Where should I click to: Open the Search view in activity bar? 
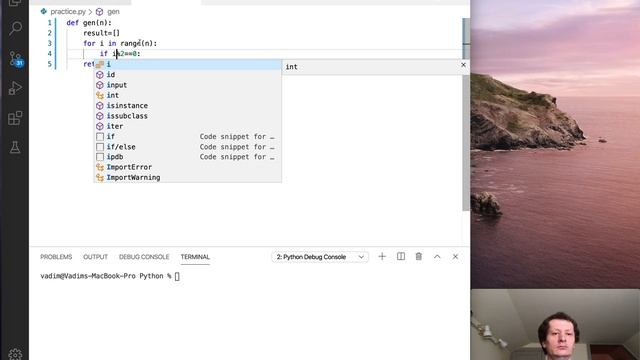click(15, 29)
